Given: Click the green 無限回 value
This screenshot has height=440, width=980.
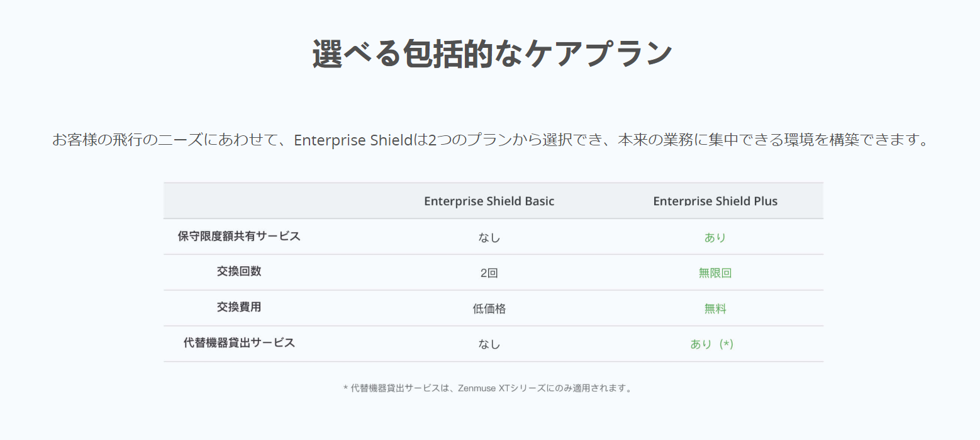Looking at the screenshot, I should pyautogui.click(x=715, y=273).
